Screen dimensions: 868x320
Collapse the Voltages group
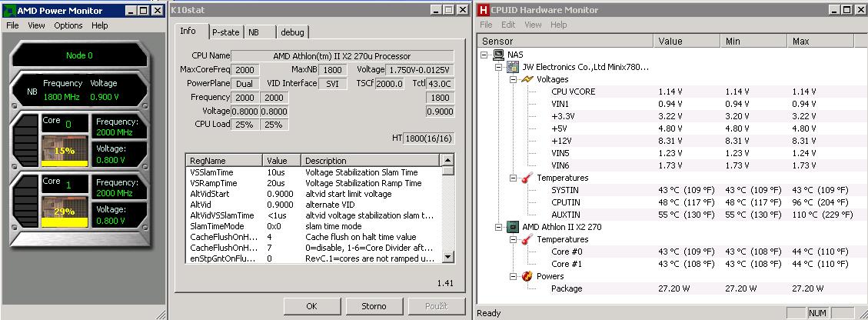[514, 79]
